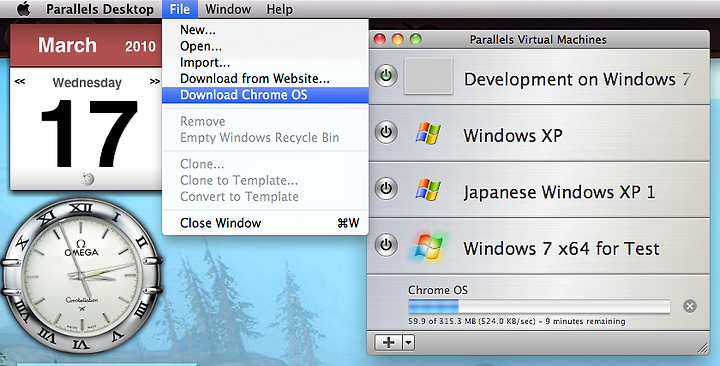Open the Apple menu
Screen dimensions: 720x366
(x=23, y=9)
